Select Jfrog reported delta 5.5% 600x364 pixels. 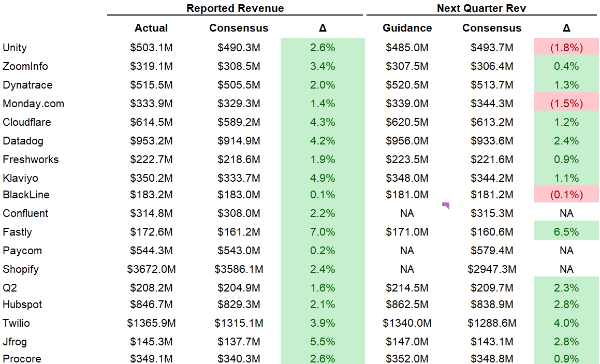click(x=323, y=342)
